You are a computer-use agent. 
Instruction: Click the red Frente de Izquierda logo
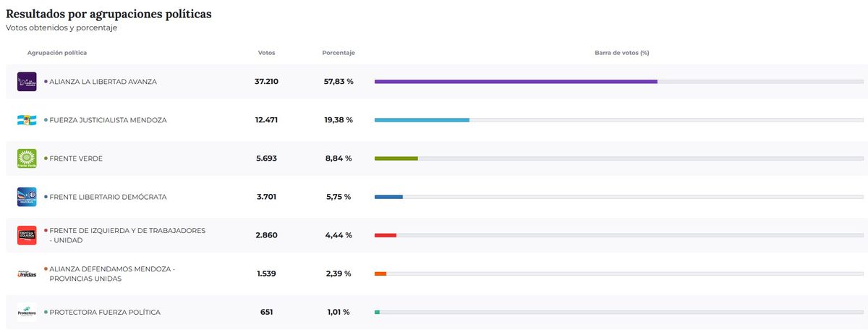pyautogui.click(x=27, y=235)
